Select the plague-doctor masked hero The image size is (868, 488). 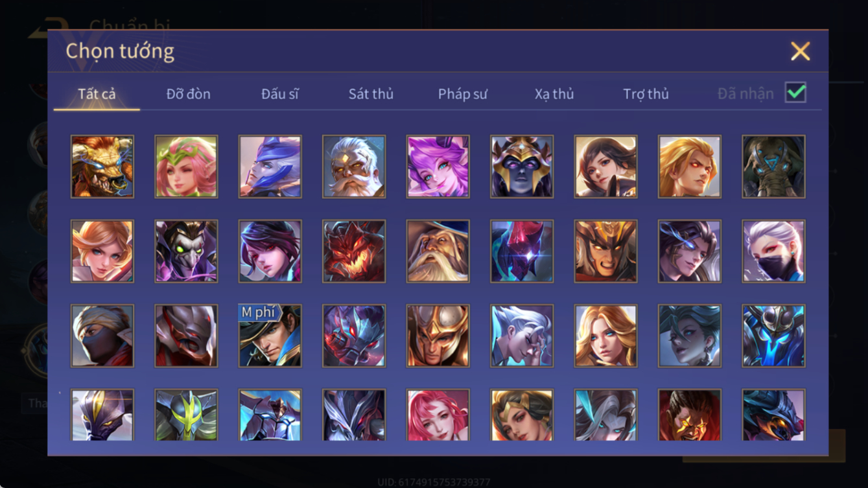186,251
